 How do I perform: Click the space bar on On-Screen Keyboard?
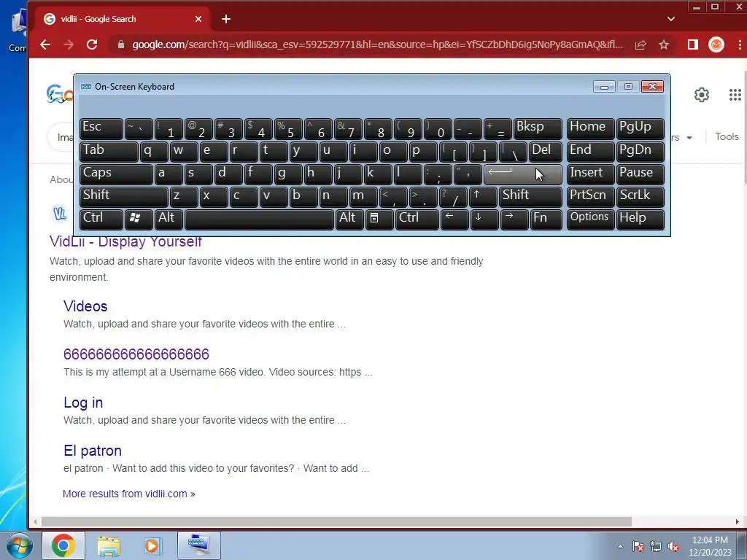259,219
